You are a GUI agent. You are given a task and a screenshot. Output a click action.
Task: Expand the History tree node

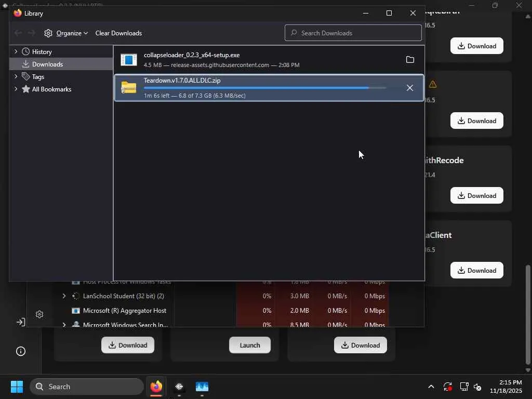coord(16,51)
